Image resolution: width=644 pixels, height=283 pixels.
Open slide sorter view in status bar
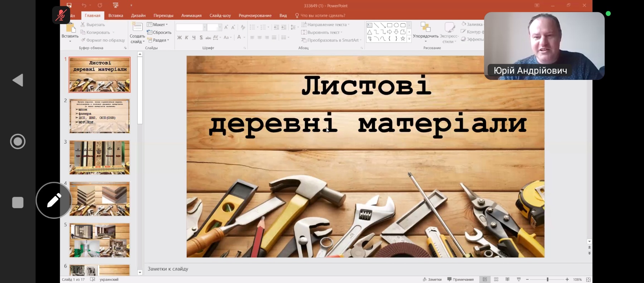click(496, 279)
